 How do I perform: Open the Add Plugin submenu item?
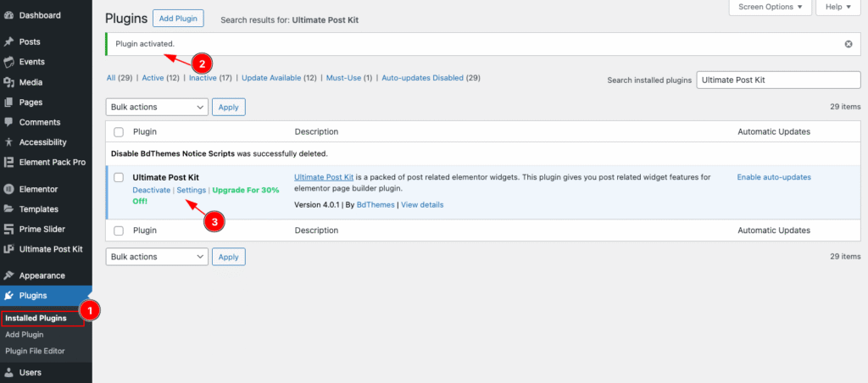[x=25, y=335]
